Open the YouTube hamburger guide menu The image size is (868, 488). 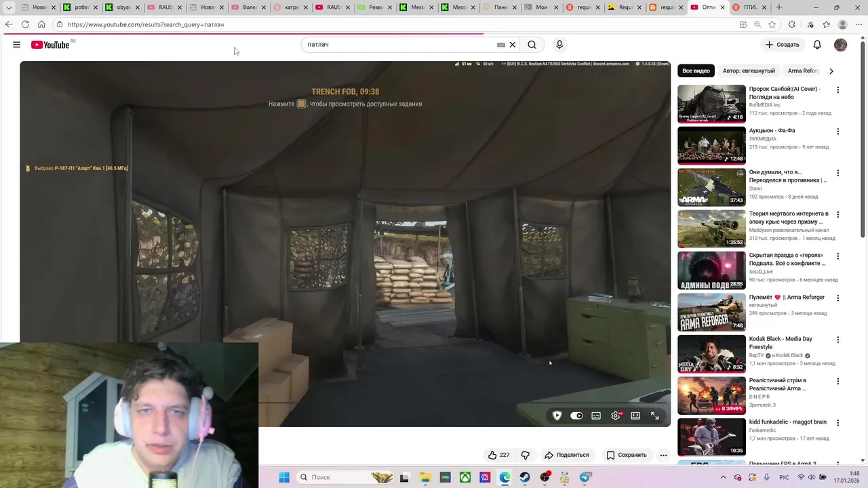16,45
